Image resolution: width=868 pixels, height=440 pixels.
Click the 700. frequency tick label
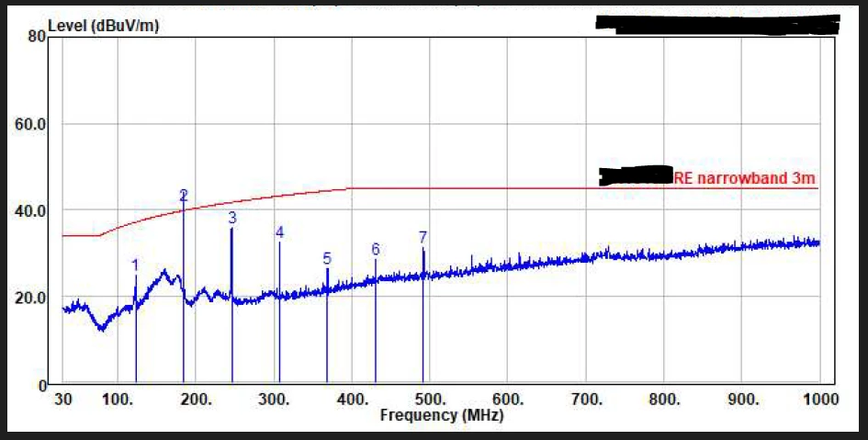[x=586, y=399]
